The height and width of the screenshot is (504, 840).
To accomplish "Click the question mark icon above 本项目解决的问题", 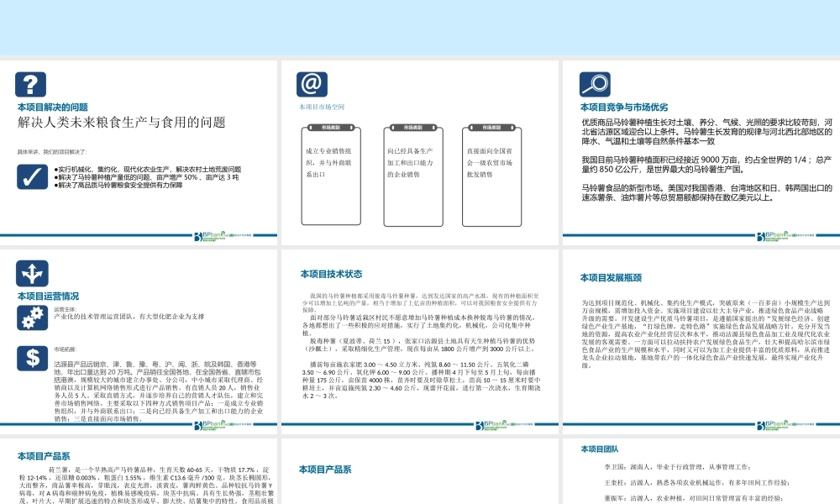I will coord(31,84).
